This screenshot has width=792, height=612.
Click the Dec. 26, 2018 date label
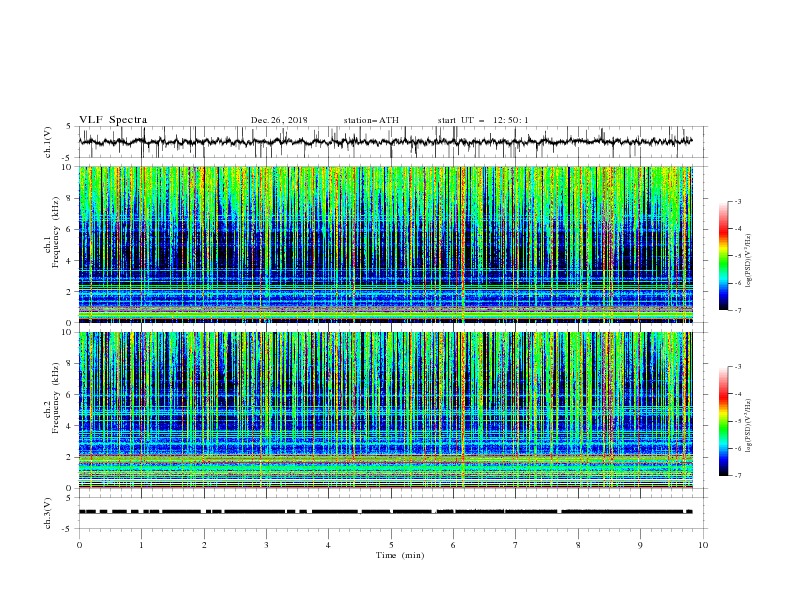[x=279, y=120]
